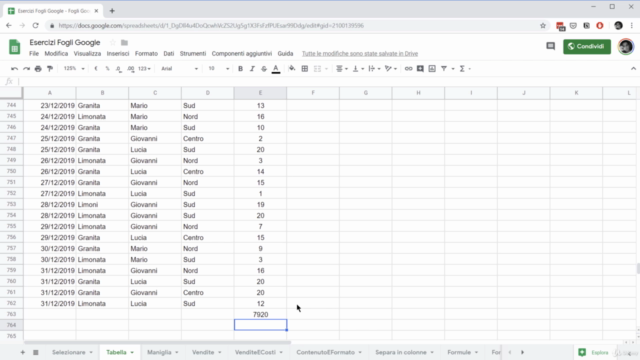The image size is (640, 360).
Task: Switch to the Separa in colonne tab
Action: click(x=401, y=352)
